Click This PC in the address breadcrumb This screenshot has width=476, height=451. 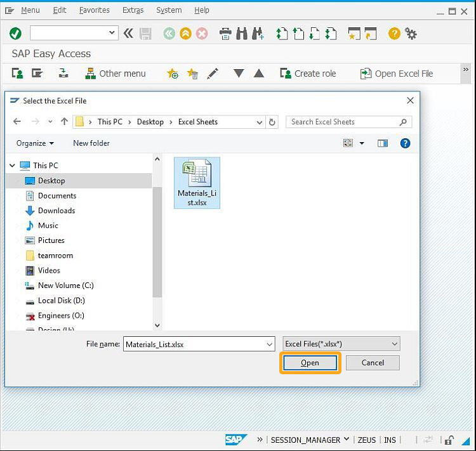pyautogui.click(x=110, y=122)
